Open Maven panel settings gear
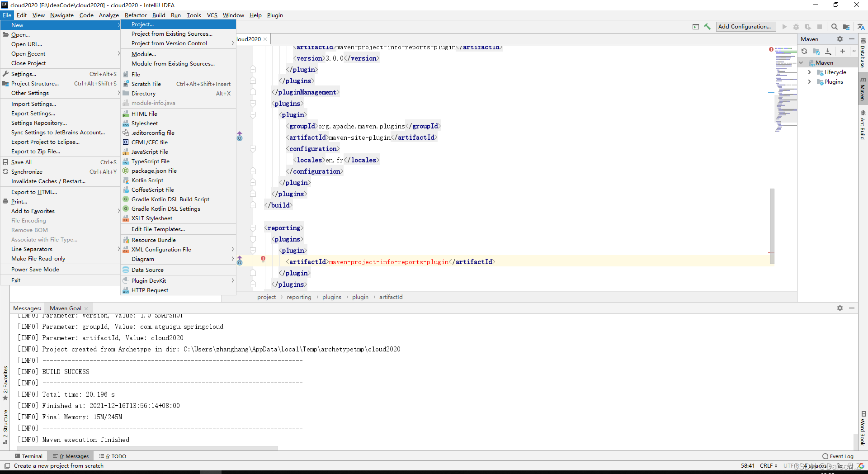The height and width of the screenshot is (474, 868). [840, 39]
